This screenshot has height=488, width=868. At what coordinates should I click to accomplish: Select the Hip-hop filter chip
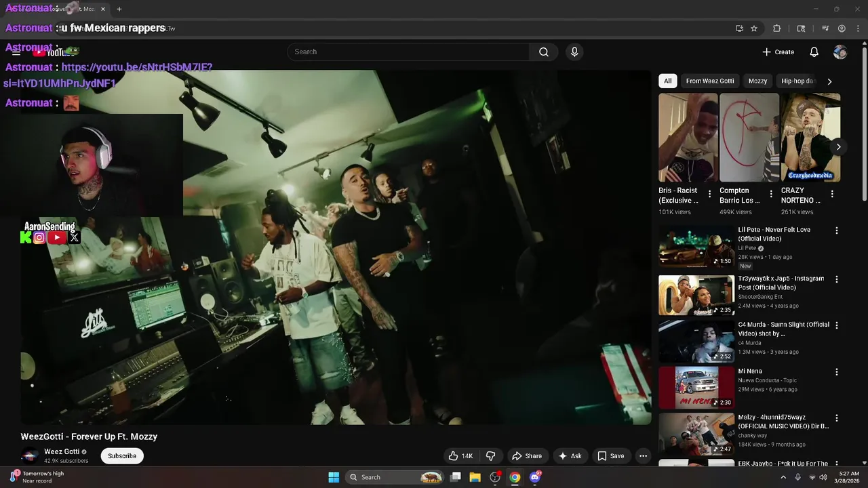click(x=797, y=81)
